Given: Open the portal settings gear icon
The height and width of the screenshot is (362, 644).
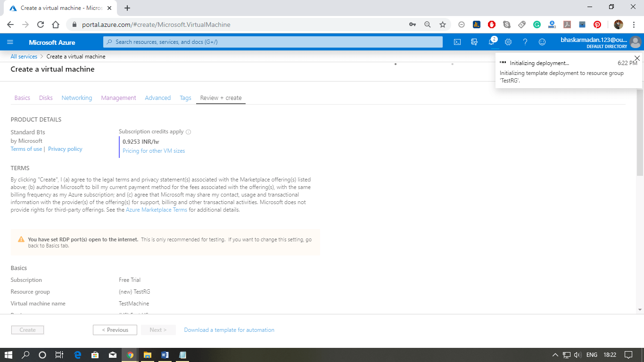Looking at the screenshot, I should [x=508, y=42].
